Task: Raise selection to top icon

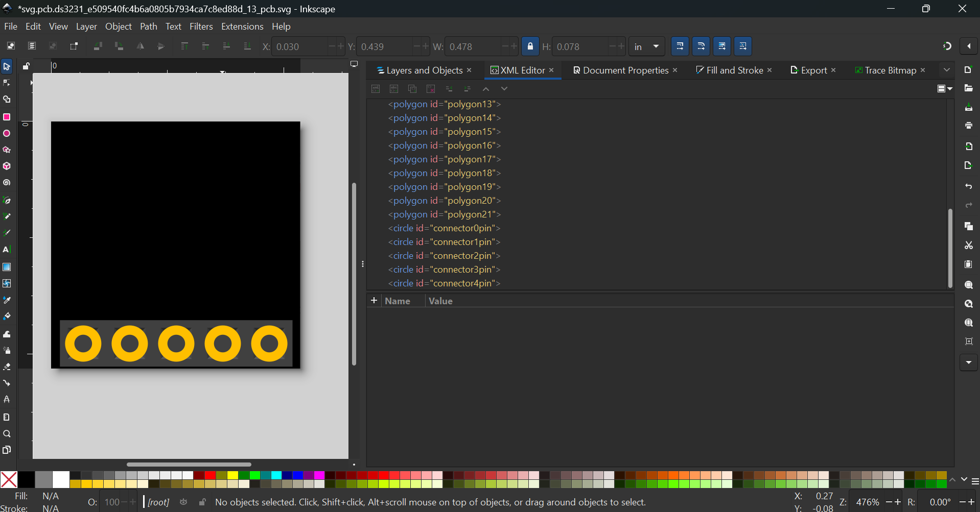Action: click(x=184, y=46)
